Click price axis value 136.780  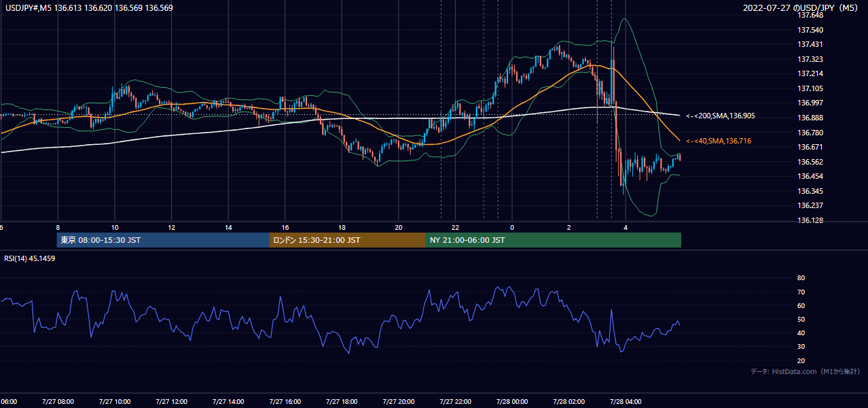810,133
